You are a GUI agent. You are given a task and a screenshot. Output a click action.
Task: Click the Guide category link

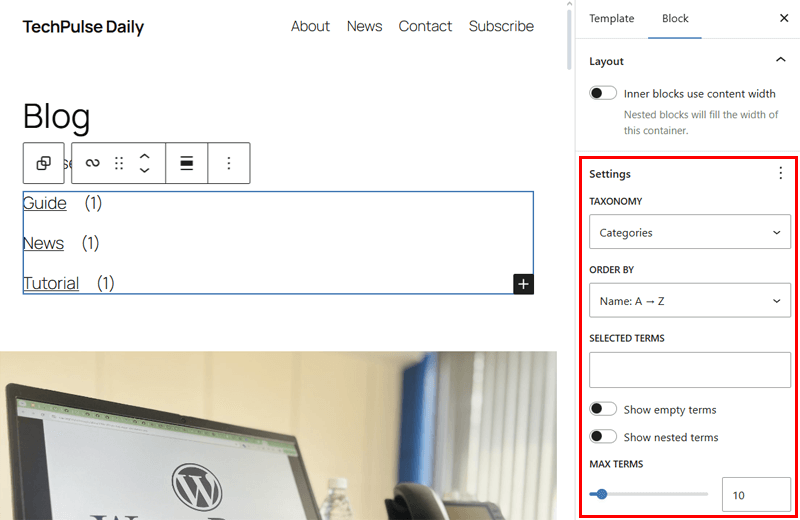pos(44,203)
